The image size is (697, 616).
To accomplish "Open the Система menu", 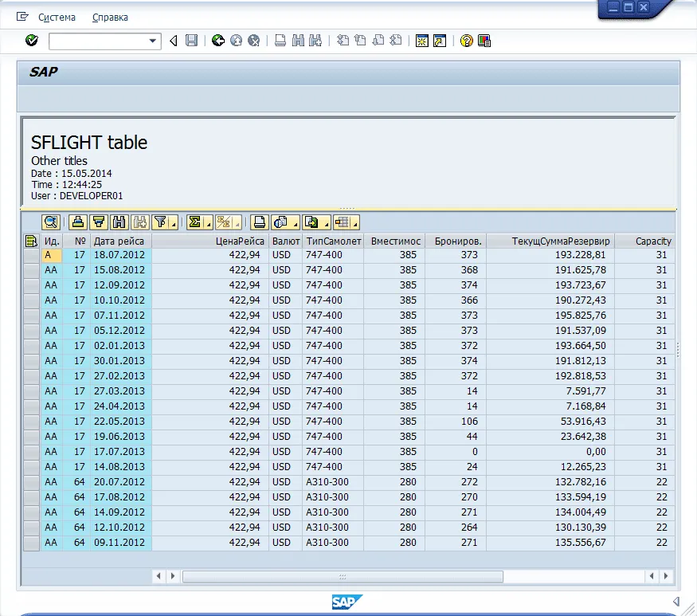I will 57,18.
